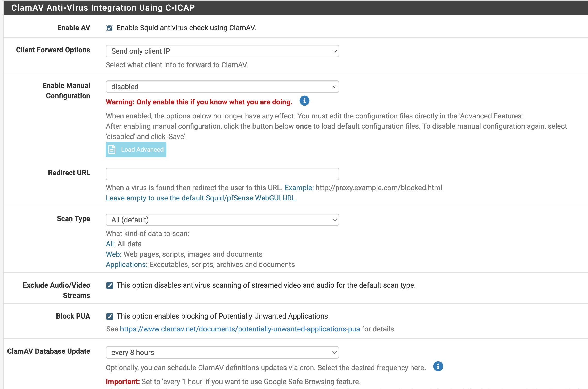Image resolution: width=588 pixels, height=389 pixels.
Task: Click the 'Applications:' scan type description
Action: pos(200,265)
